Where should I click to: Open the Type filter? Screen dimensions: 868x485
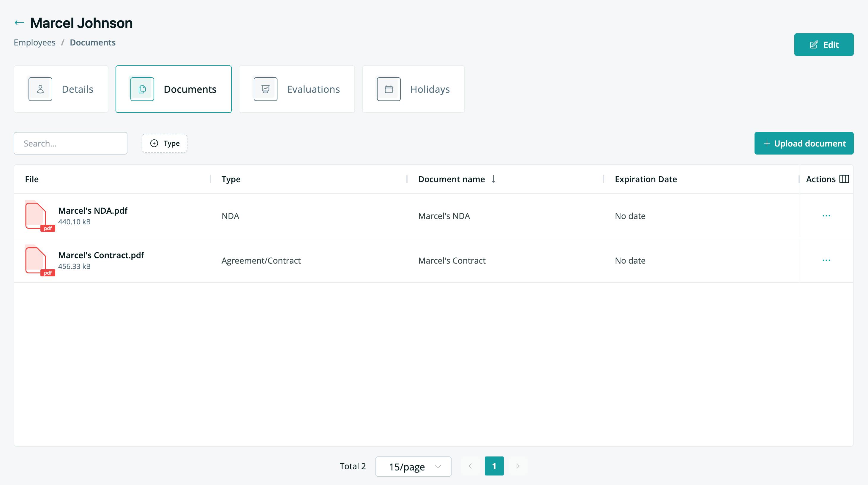click(x=165, y=143)
